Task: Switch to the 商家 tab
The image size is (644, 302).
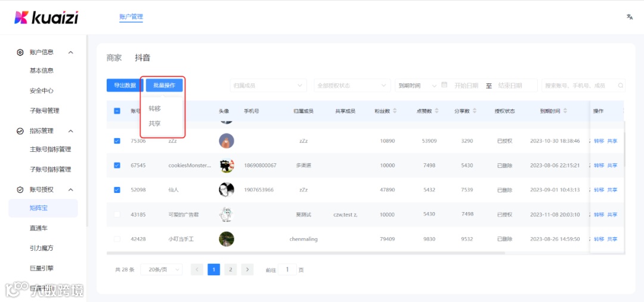Action: (114, 58)
